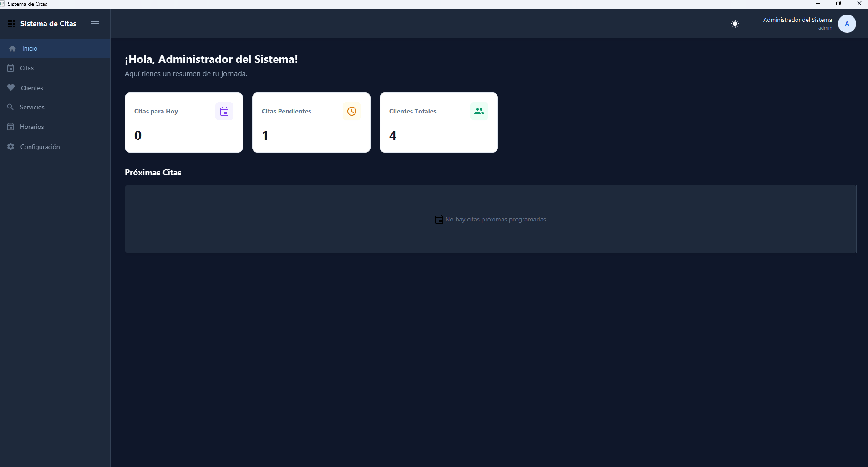Click the Citas calendar icon
The height and width of the screenshot is (467, 868).
pos(10,67)
